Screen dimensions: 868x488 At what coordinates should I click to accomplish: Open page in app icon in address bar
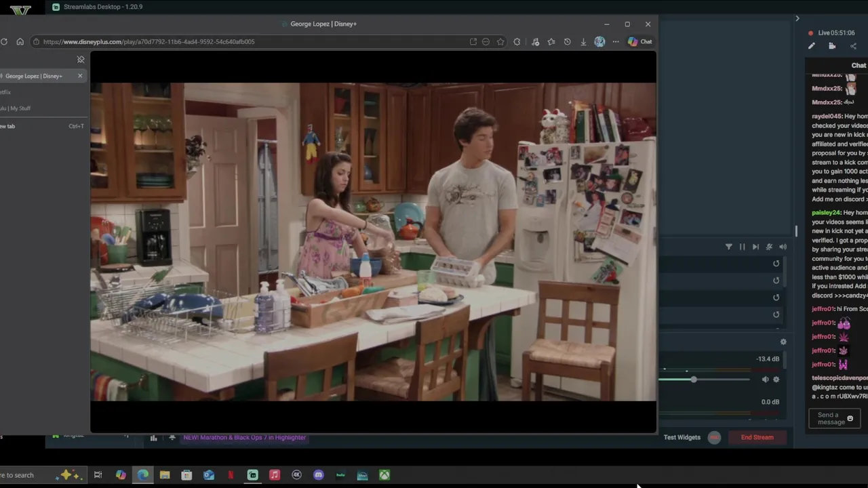click(x=473, y=41)
